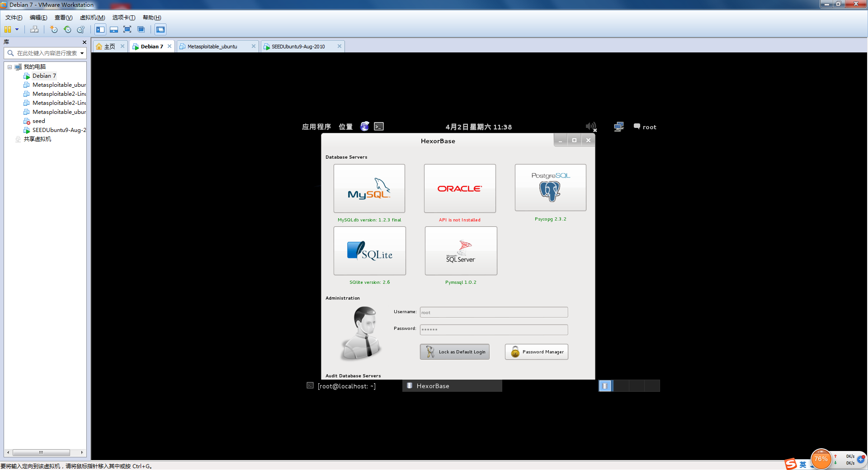The height and width of the screenshot is (470, 868).
Task: Choose the Oracle database server
Action: pyautogui.click(x=460, y=188)
